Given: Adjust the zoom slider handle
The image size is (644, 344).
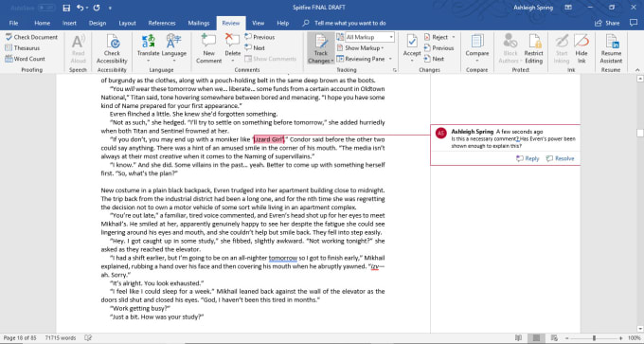Looking at the screenshot, I should (594, 337).
